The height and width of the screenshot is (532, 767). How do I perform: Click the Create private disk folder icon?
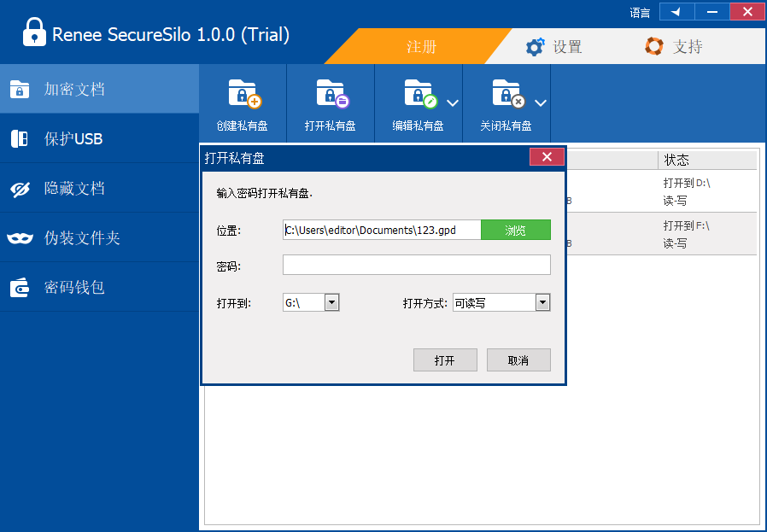244,93
